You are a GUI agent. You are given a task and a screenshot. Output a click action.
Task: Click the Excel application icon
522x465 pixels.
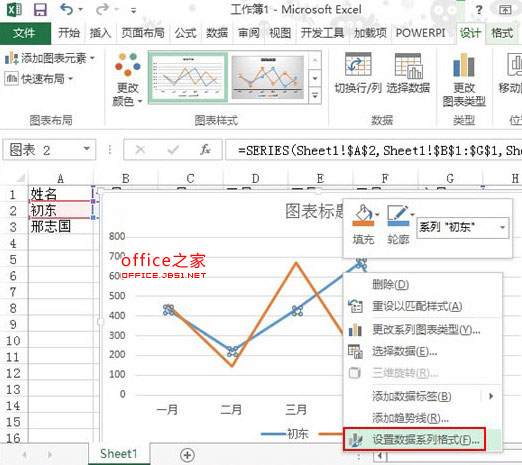click(x=14, y=9)
